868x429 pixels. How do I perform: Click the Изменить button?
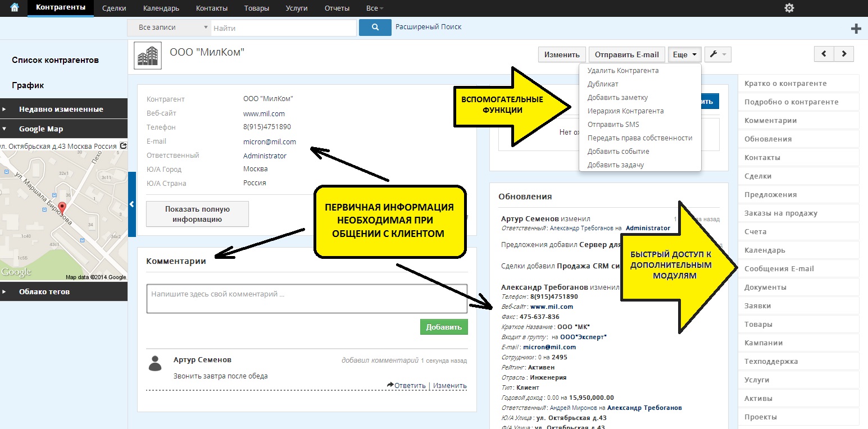click(562, 54)
